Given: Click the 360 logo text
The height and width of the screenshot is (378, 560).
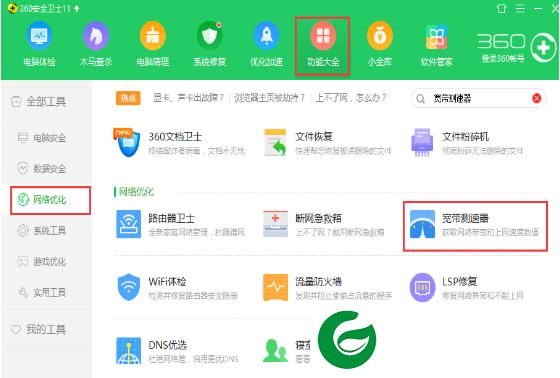Looking at the screenshot, I should click(501, 41).
